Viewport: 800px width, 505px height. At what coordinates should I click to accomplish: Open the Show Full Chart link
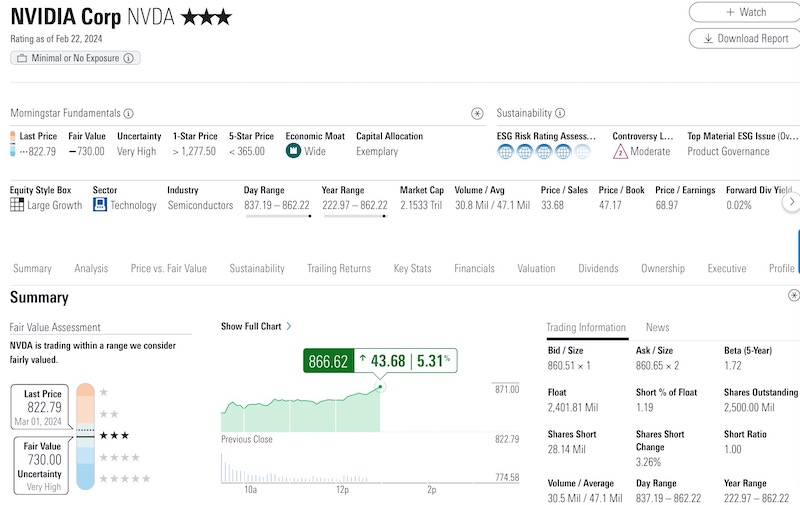point(256,326)
